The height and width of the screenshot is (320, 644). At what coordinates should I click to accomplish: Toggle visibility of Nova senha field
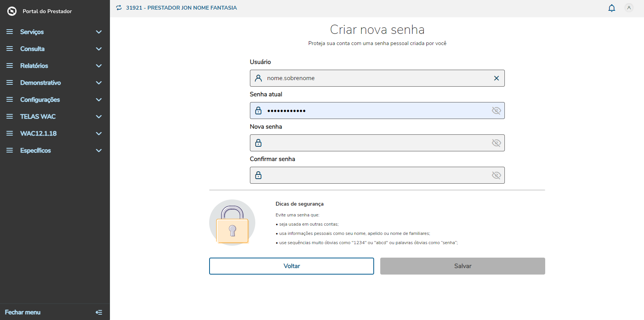click(496, 143)
